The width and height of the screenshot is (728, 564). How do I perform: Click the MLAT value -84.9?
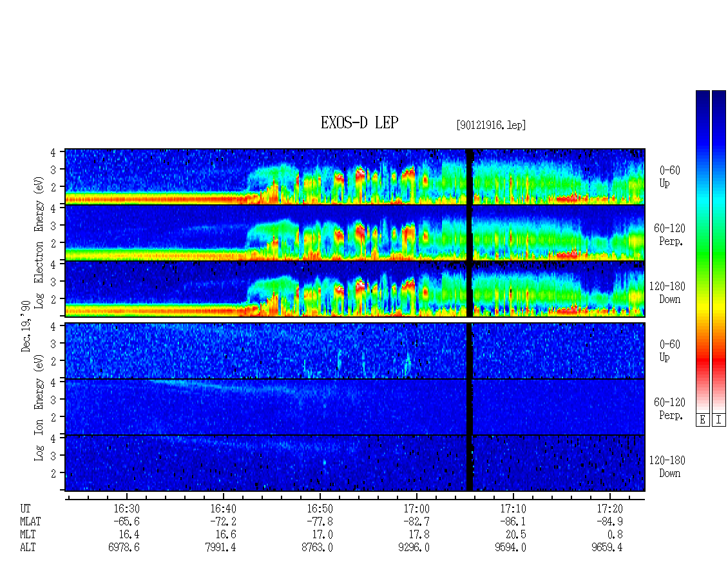tap(609, 521)
